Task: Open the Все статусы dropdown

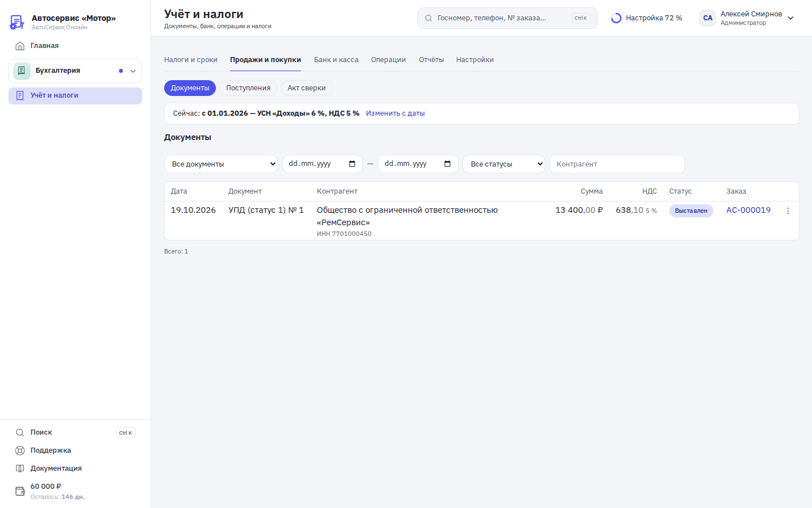Action: (504, 164)
